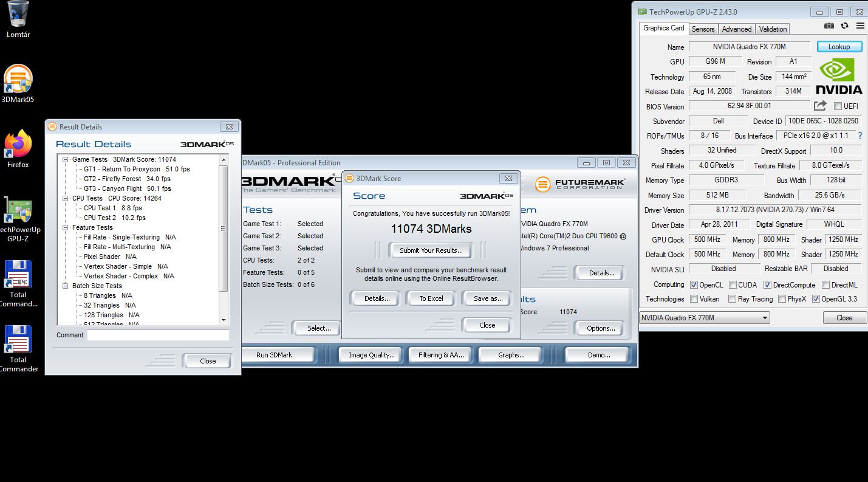Select the 128 Triangles row
Viewport: 868px width, 482px height.
point(112,315)
